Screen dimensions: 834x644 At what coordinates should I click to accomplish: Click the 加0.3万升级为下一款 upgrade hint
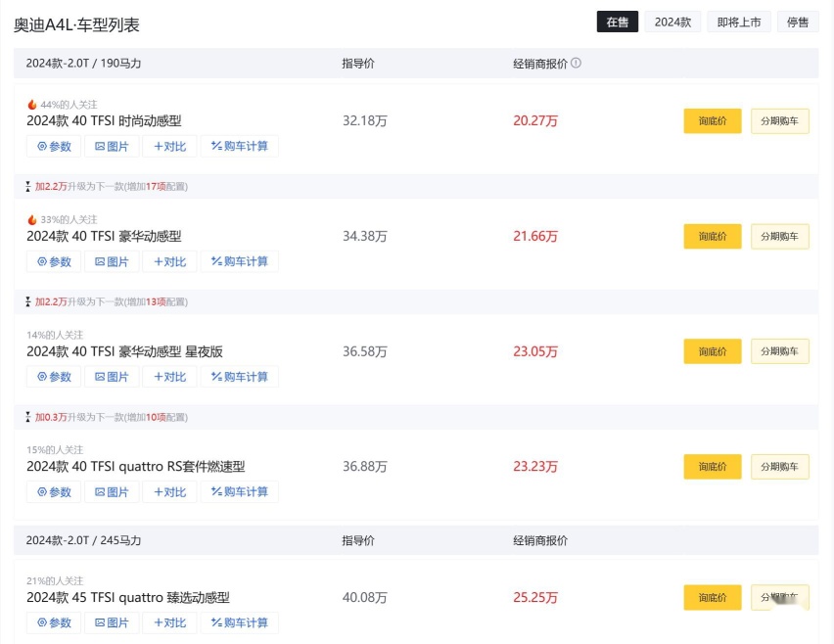point(112,417)
